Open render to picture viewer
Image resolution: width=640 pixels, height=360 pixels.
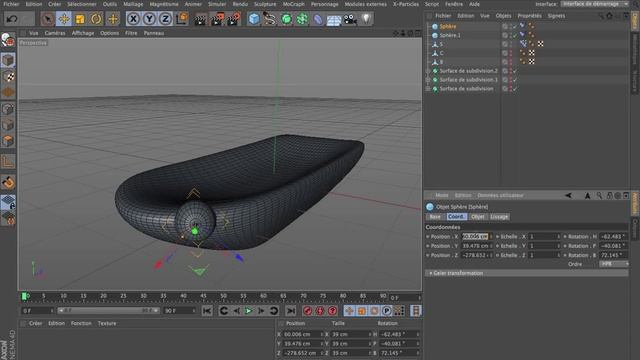click(217, 19)
